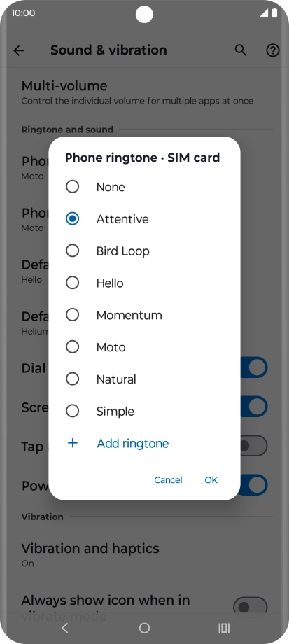Open the search magnifier icon
Image resolution: width=289 pixels, height=644 pixels.
[241, 50]
